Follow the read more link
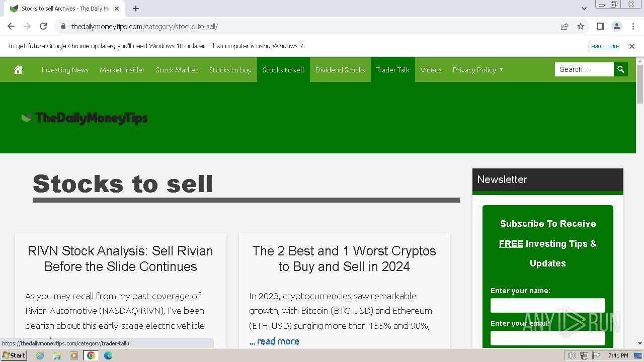Screen dimensions: 644x362 tap(274, 341)
